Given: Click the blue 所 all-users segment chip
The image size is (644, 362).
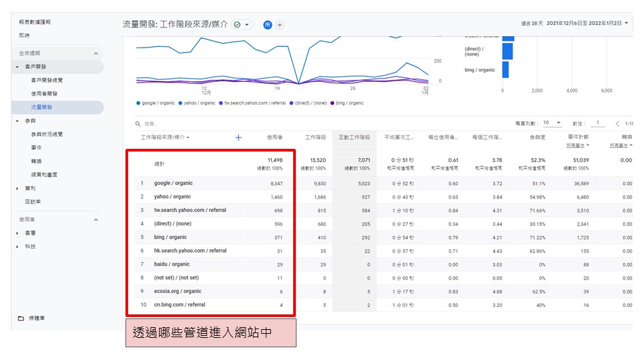Looking at the screenshot, I should 268,25.
